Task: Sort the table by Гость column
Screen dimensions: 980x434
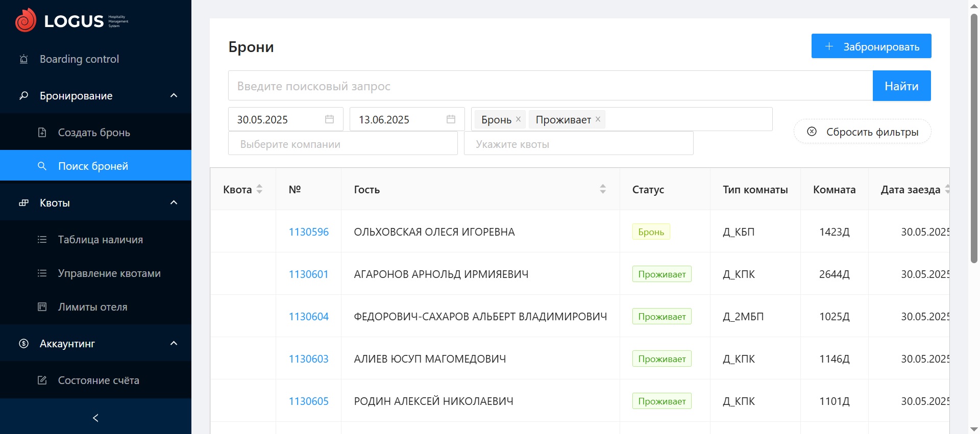Action: click(603, 189)
